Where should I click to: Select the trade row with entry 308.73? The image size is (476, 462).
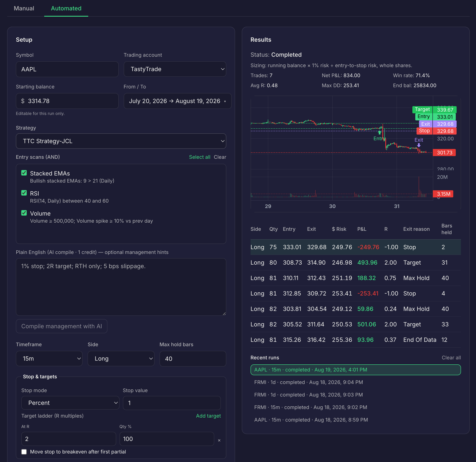click(x=356, y=263)
